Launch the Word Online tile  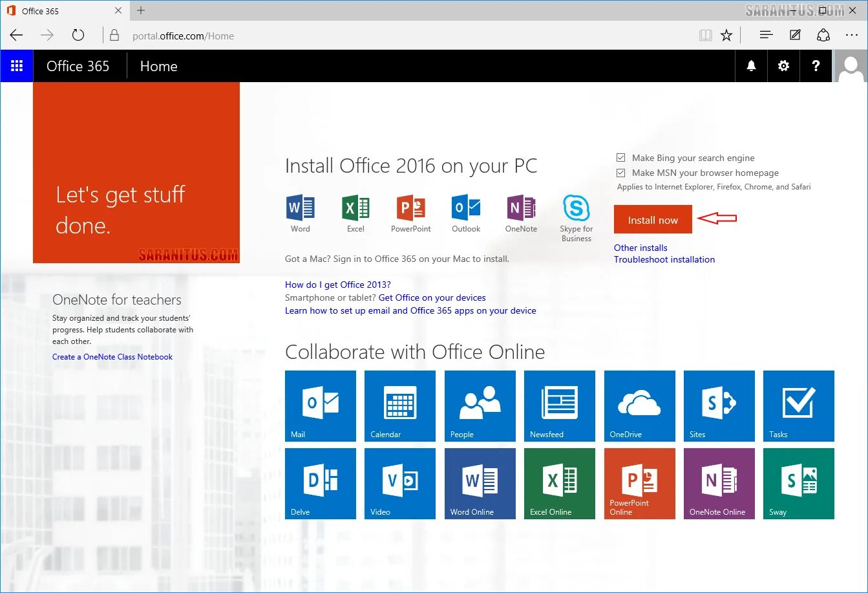480,484
